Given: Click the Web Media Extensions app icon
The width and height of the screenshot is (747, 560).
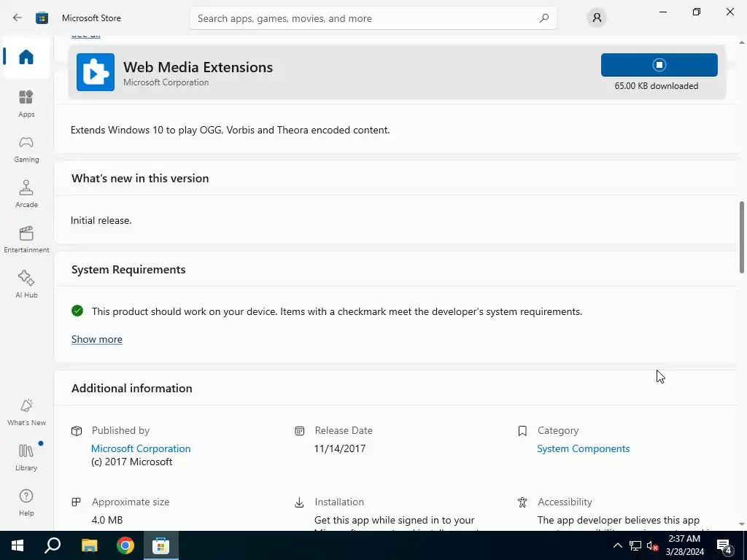Looking at the screenshot, I should click(96, 72).
